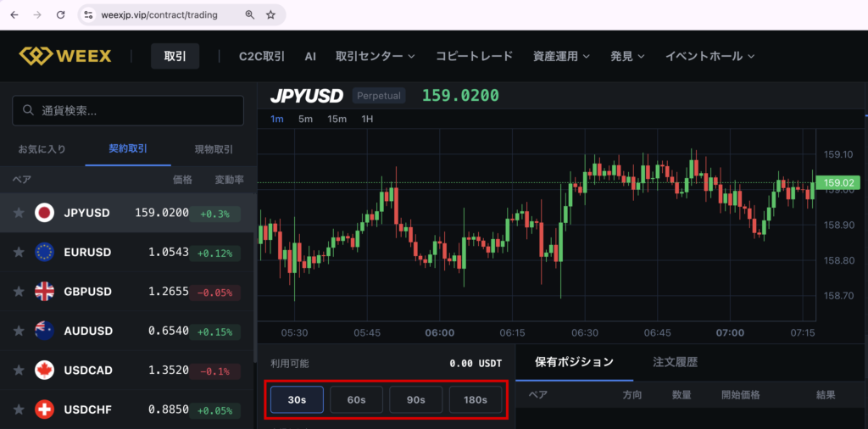Favorite AUDUSD with its star

19,331
